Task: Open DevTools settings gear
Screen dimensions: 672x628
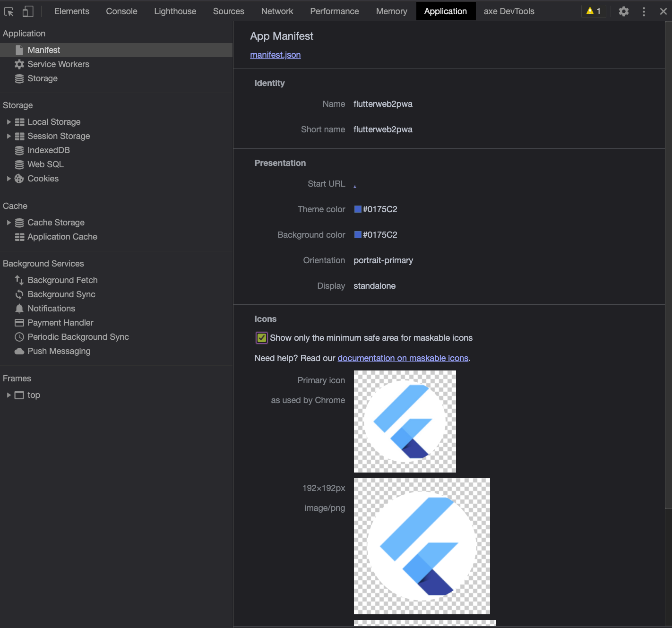Action: pos(624,11)
